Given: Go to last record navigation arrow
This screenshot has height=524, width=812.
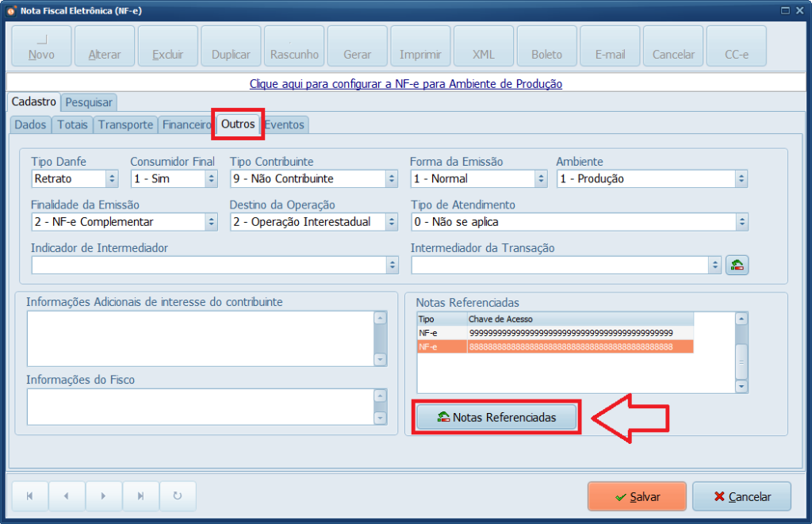Looking at the screenshot, I should [x=140, y=496].
